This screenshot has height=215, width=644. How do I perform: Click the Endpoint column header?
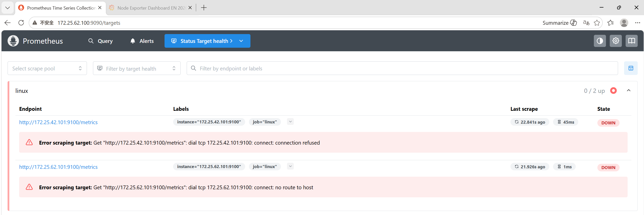30,109
